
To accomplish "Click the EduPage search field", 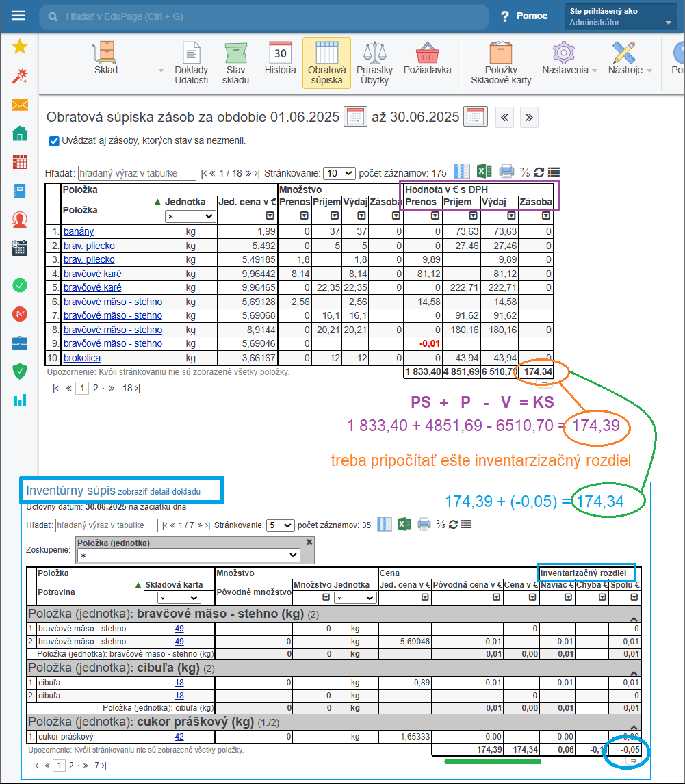I will pyautogui.click(x=264, y=16).
